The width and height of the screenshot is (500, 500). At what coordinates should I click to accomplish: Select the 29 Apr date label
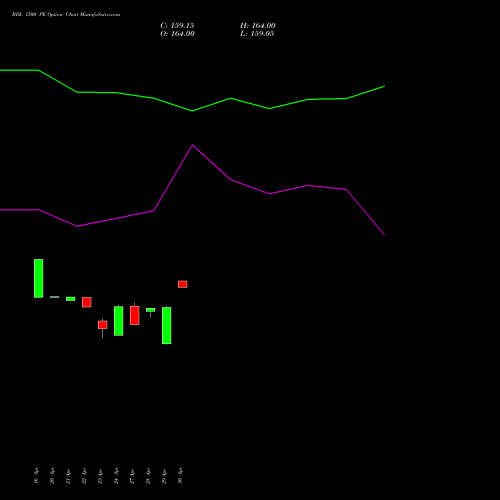tap(164, 476)
